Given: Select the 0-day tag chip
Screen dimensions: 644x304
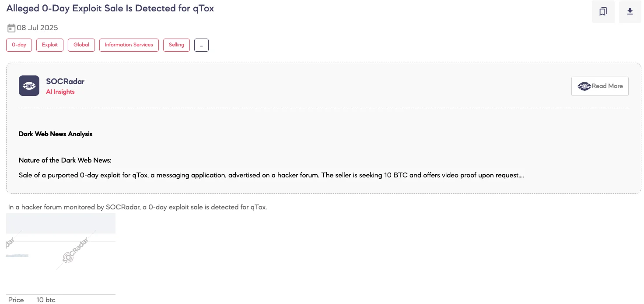Looking at the screenshot, I should (x=19, y=45).
